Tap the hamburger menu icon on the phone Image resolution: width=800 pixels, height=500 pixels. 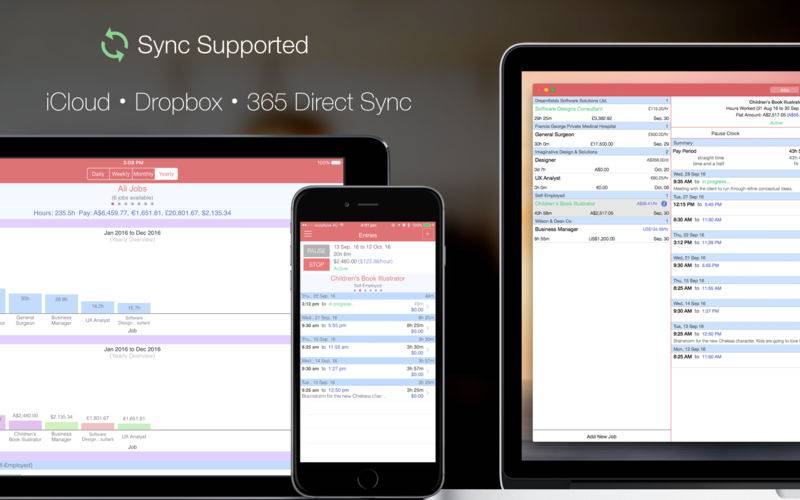pyautogui.click(x=308, y=233)
